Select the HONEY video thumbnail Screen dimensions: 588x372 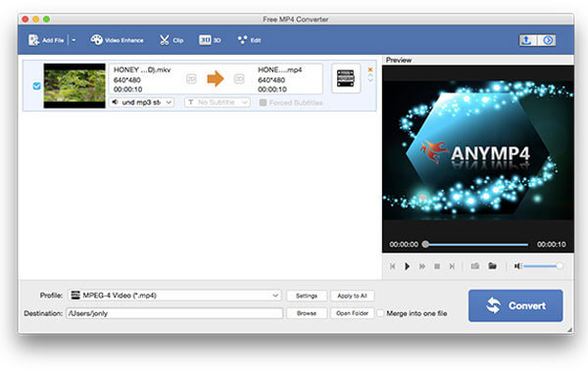(x=74, y=86)
